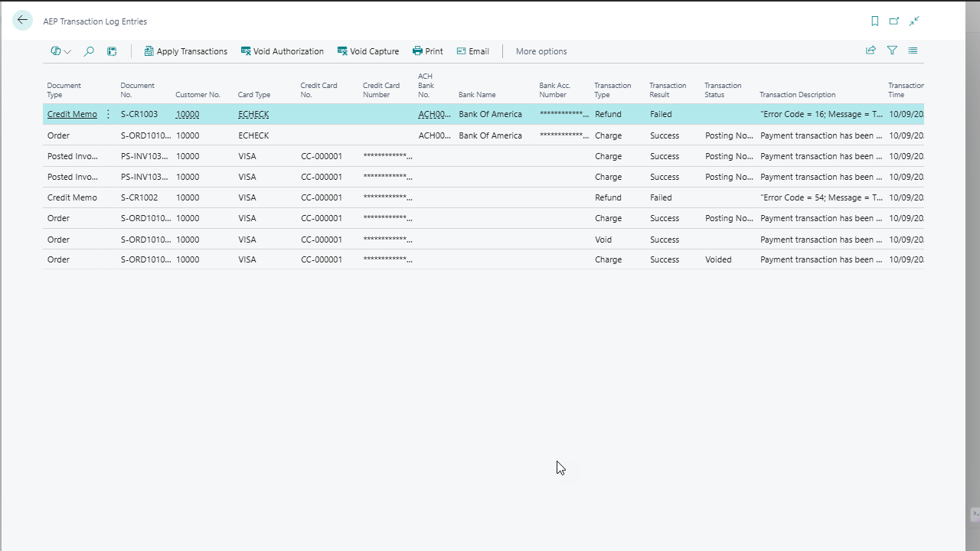Screen dimensions: 980x551
Task: Toggle the filter pane funnel icon
Action: click(x=892, y=51)
